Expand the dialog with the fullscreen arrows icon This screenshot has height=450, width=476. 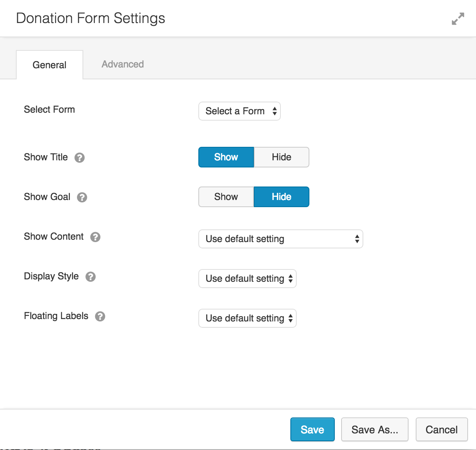(x=458, y=19)
